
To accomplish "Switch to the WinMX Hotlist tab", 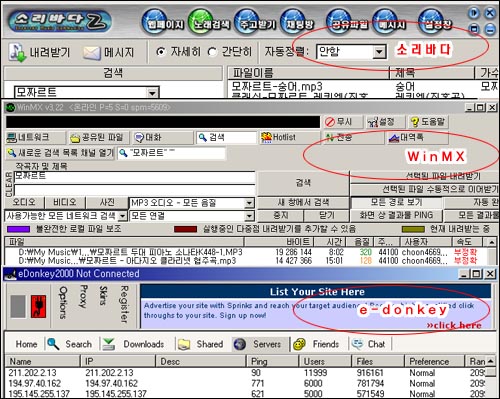I will click(x=289, y=137).
